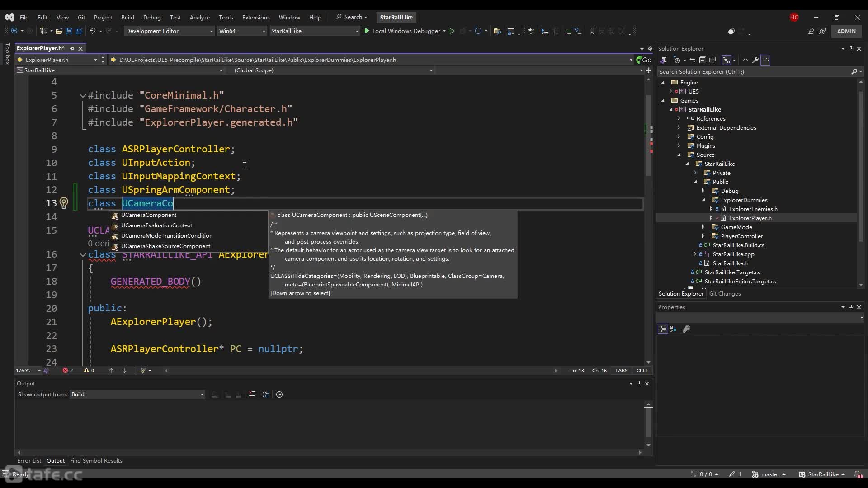Screen dimensions: 868x488
Task: Open the StarRailLike startup project dropdown
Action: [314, 31]
